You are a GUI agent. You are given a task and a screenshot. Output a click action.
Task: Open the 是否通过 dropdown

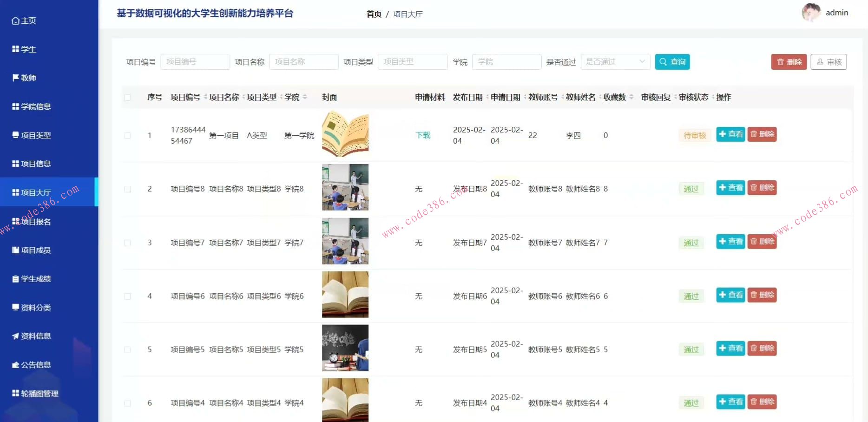(614, 61)
